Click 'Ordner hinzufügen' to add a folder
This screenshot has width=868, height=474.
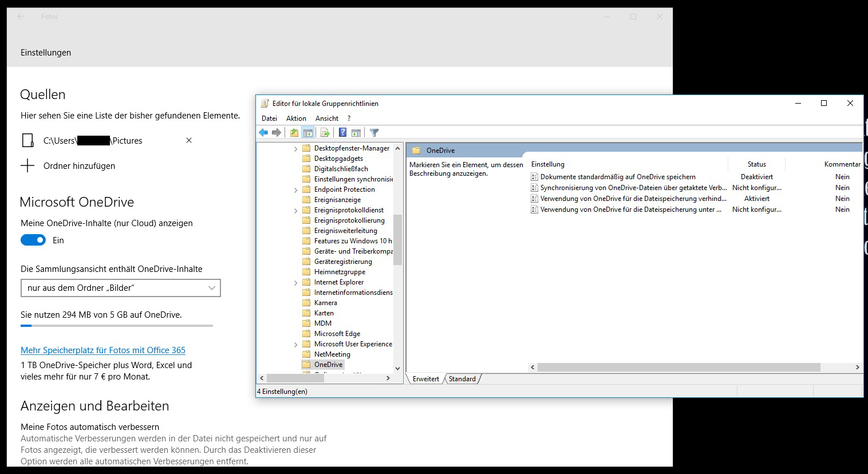coord(79,166)
